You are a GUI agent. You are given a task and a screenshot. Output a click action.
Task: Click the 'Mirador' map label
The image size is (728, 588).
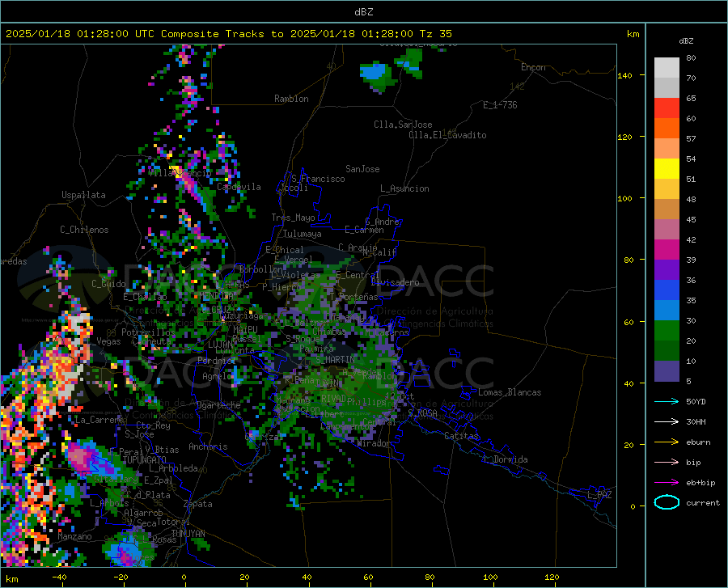[x=373, y=443]
